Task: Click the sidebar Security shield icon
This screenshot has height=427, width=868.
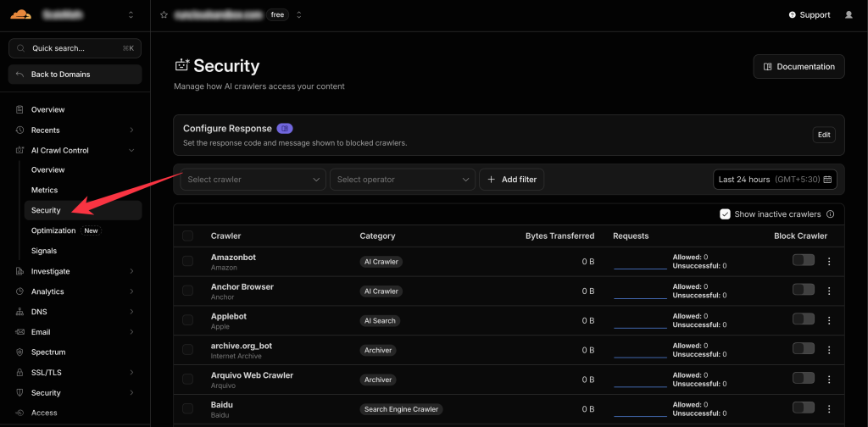Action: click(20, 393)
